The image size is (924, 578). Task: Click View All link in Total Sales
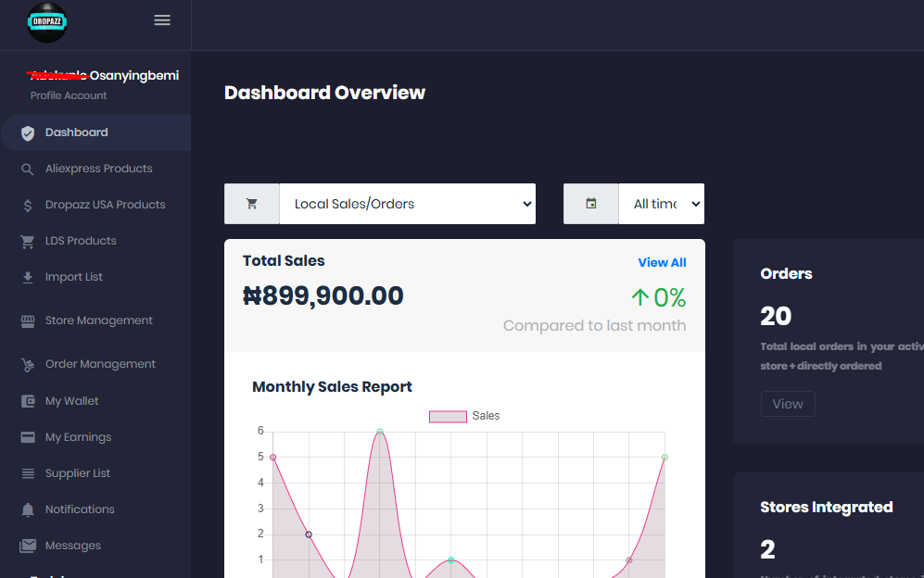coord(662,263)
